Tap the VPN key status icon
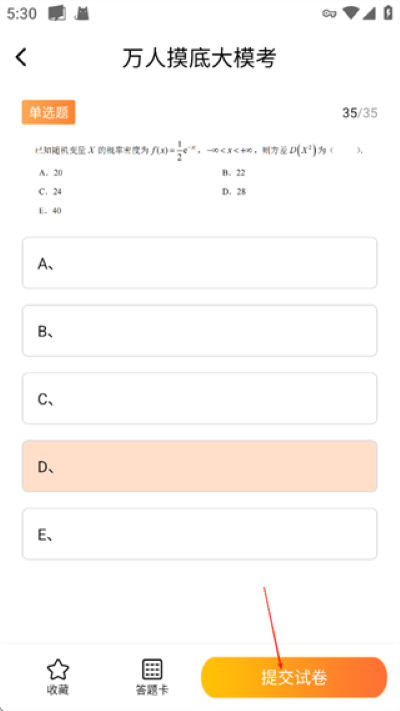The height and width of the screenshot is (711, 400). click(x=329, y=14)
